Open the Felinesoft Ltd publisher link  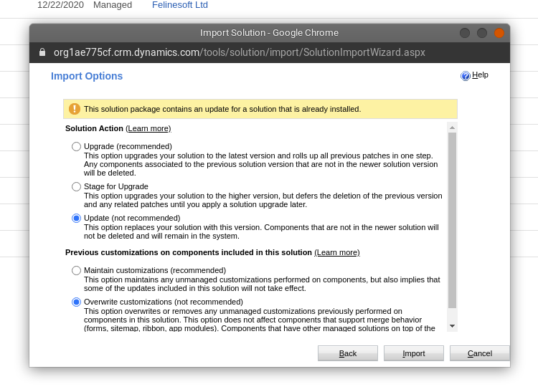(180, 5)
